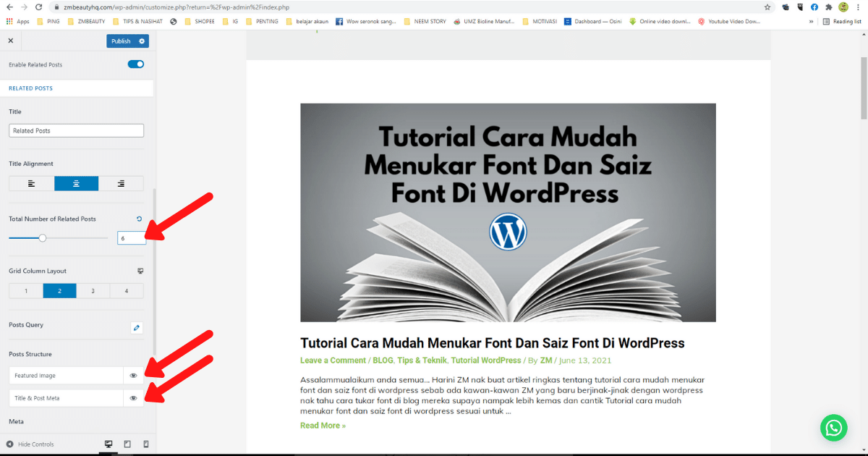Screen dimensions: 868x456
Task: Switch to tablet preview mode
Action: click(127, 444)
